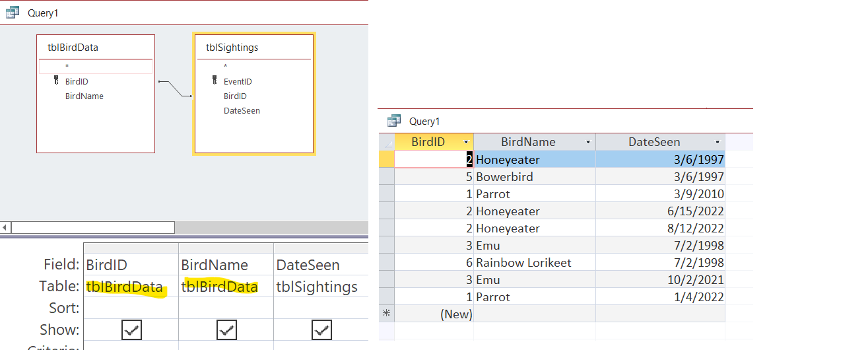
Task: Click the Sort cell under BirdID field
Action: point(131,308)
